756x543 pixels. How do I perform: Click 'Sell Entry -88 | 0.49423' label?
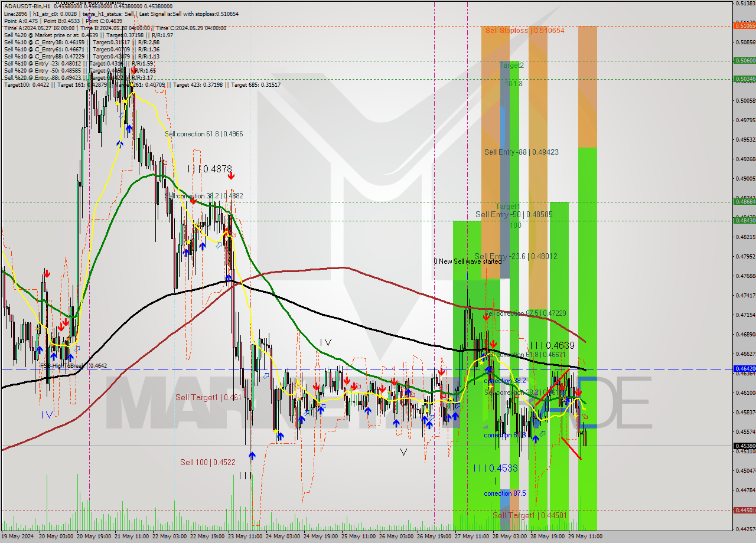click(x=522, y=152)
